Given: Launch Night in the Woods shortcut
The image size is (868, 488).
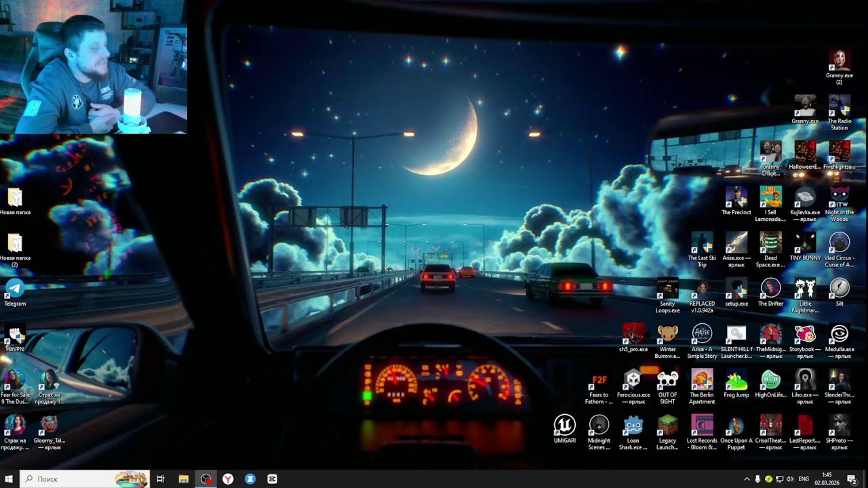Looking at the screenshot, I should click(x=839, y=204).
